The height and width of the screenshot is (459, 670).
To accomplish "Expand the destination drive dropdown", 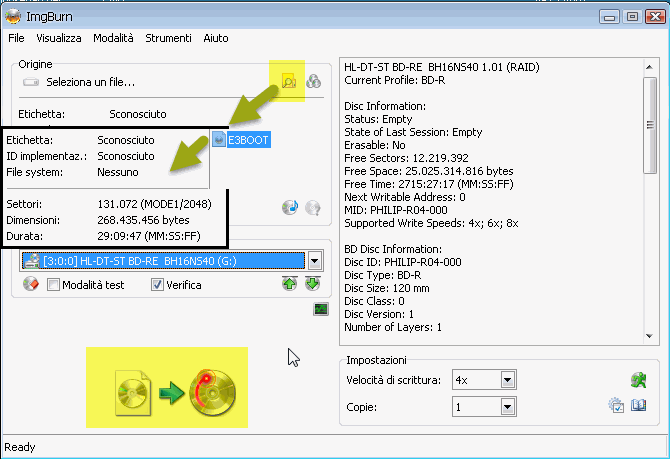I will click(315, 261).
